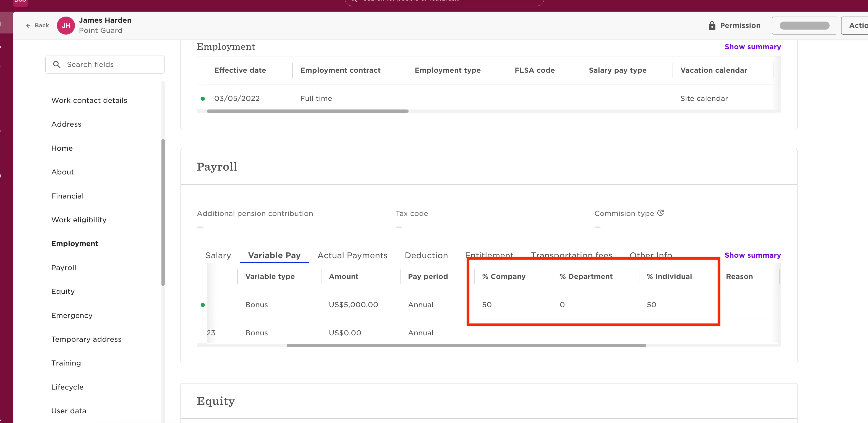Open the Action button in the header
The image size is (868, 423).
click(855, 26)
